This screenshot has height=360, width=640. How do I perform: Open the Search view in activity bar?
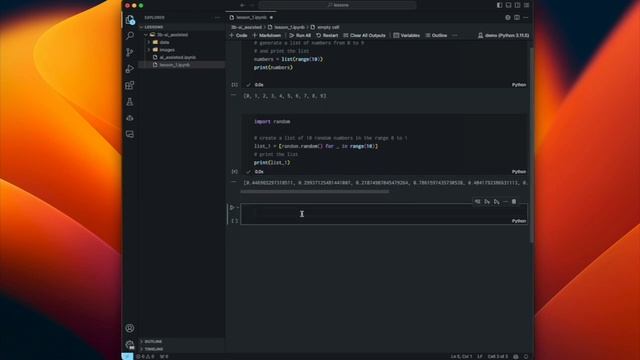pos(130,36)
